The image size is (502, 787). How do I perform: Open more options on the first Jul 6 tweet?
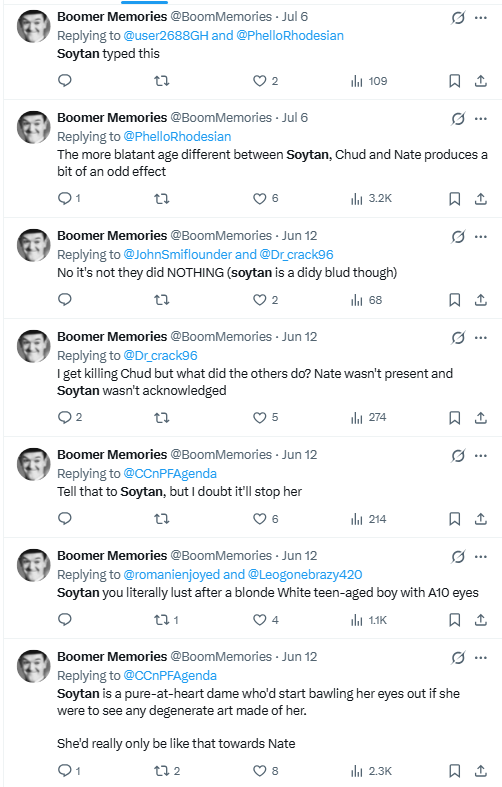click(481, 18)
